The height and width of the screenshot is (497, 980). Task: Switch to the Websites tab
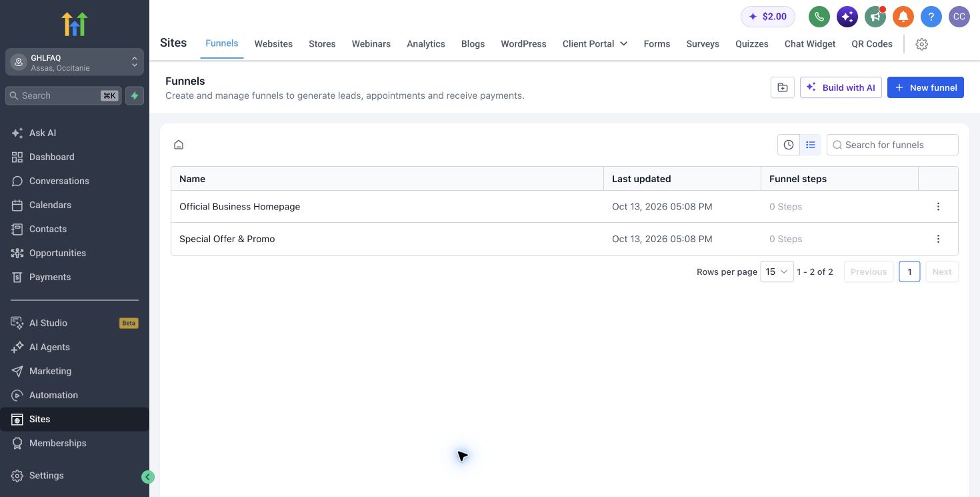click(273, 44)
